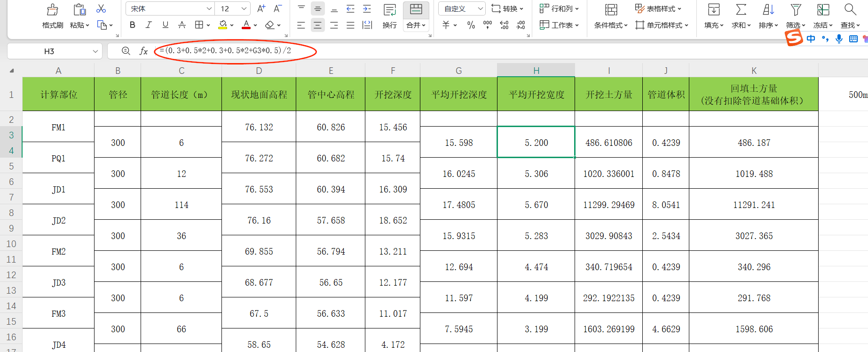
Task: Open the 单元格样式 cell style menu
Action: tap(662, 25)
